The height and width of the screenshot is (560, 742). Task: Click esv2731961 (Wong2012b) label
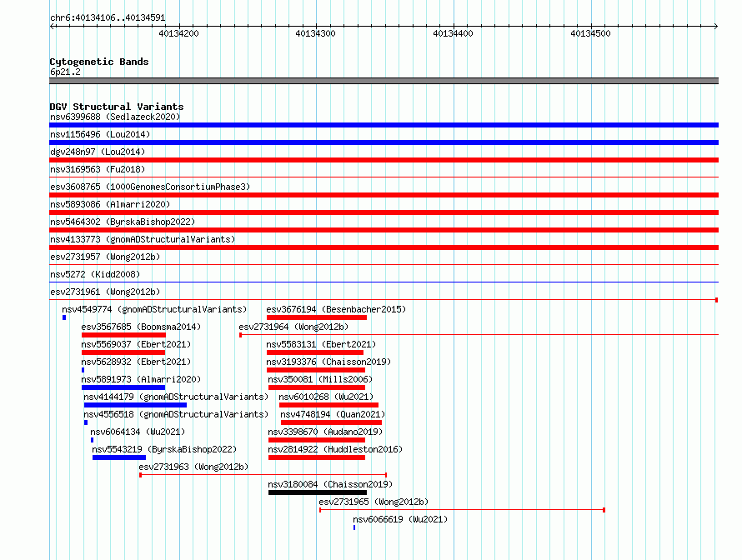[105, 292]
